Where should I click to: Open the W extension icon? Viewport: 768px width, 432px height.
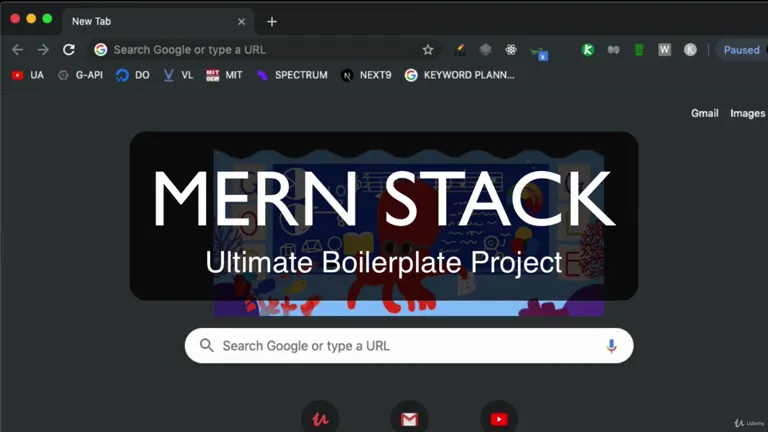[665, 49]
